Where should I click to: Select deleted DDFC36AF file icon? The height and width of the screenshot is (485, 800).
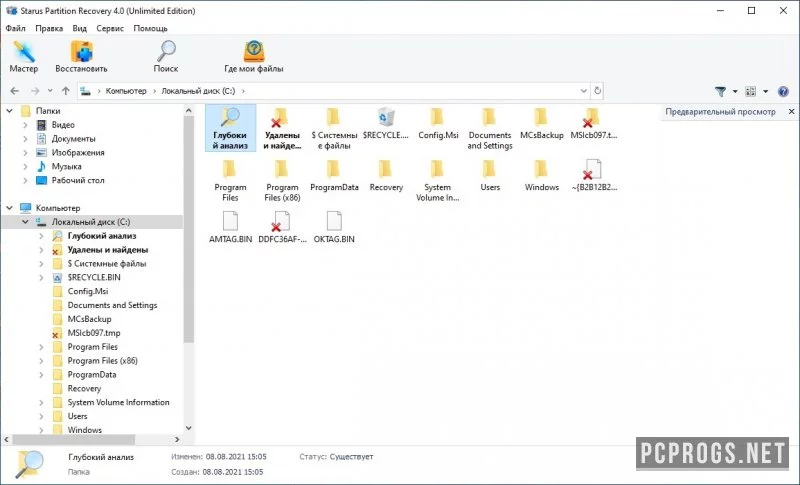[x=282, y=227]
